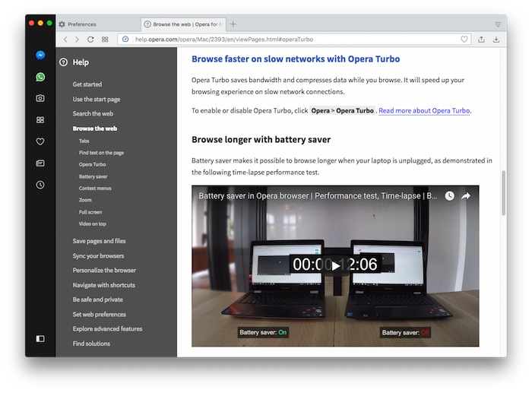The height and width of the screenshot is (393, 532).
Task: Click the Help title in sidebar
Action: tap(81, 62)
